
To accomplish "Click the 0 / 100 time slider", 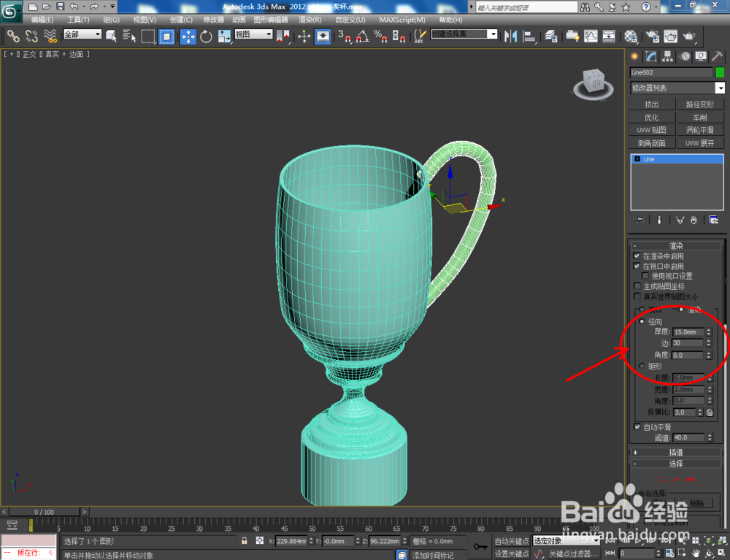I will (x=45, y=512).
